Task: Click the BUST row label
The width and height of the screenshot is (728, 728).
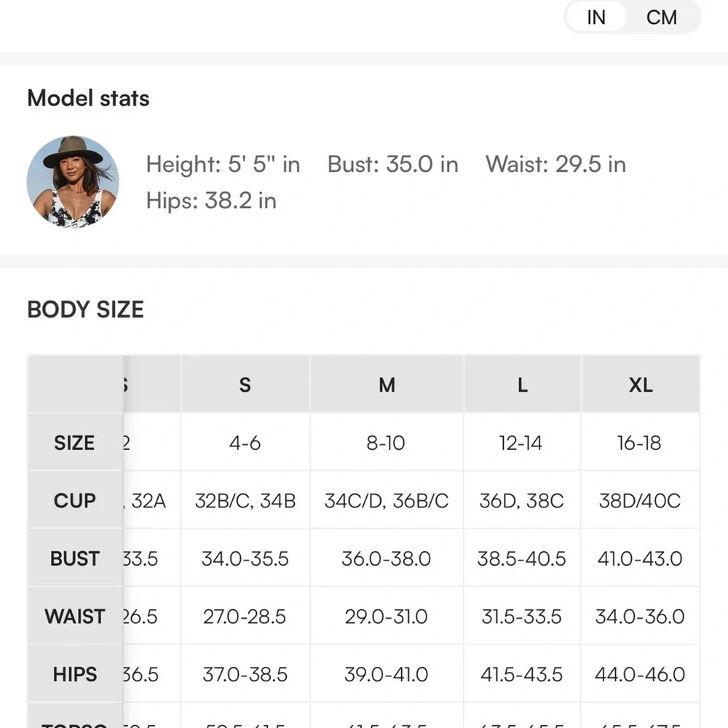Action: pyautogui.click(x=74, y=558)
